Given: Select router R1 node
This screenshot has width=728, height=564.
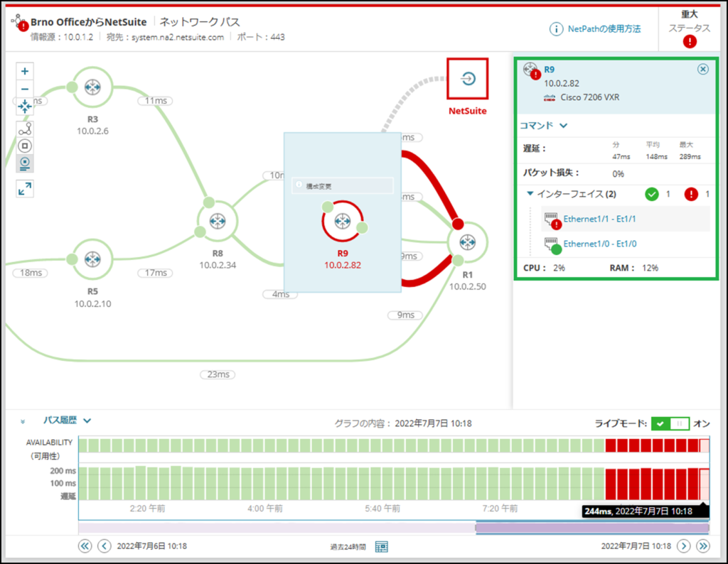Looking at the screenshot, I should tap(468, 242).
